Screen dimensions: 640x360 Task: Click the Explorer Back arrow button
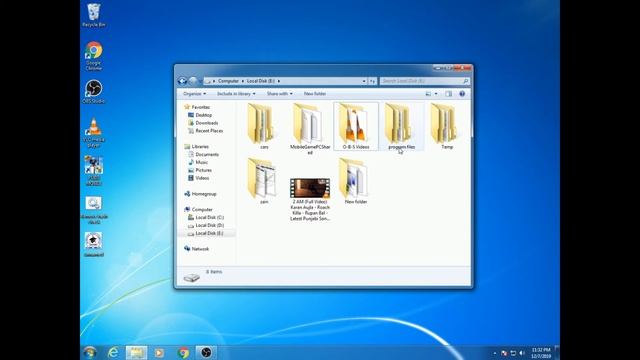pyautogui.click(x=182, y=81)
